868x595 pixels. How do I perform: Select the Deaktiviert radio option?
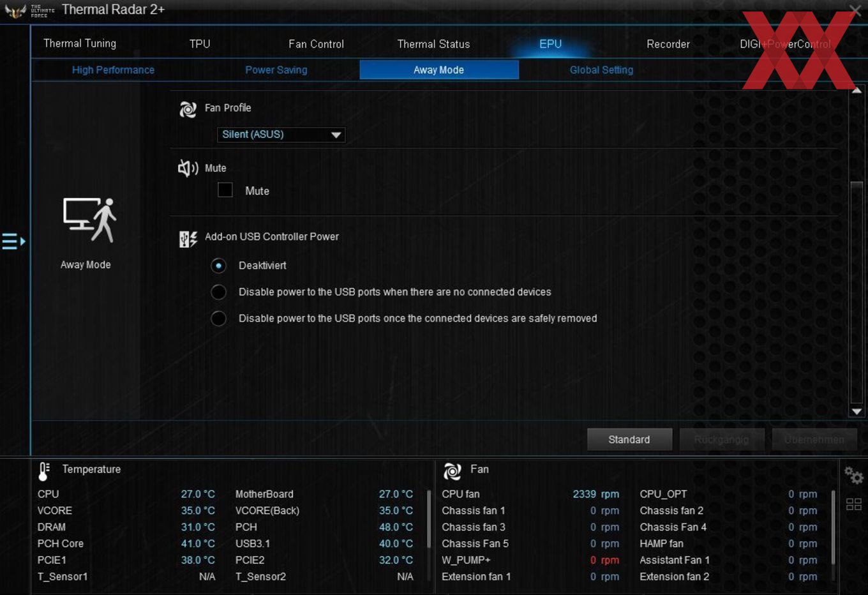pyautogui.click(x=218, y=266)
